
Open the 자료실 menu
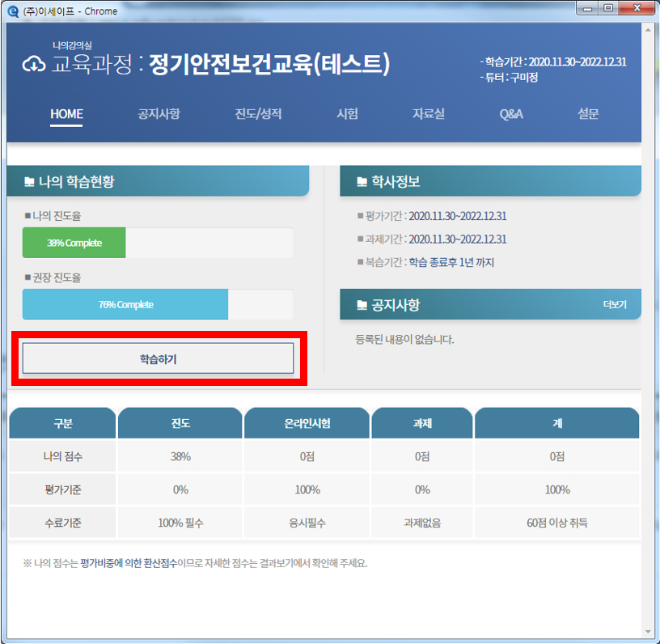pos(428,114)
